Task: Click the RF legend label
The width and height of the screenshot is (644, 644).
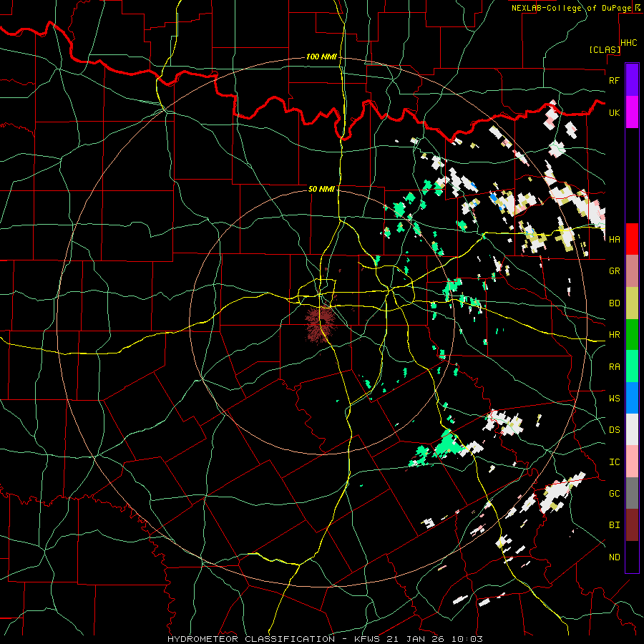Action: (615, 80)
